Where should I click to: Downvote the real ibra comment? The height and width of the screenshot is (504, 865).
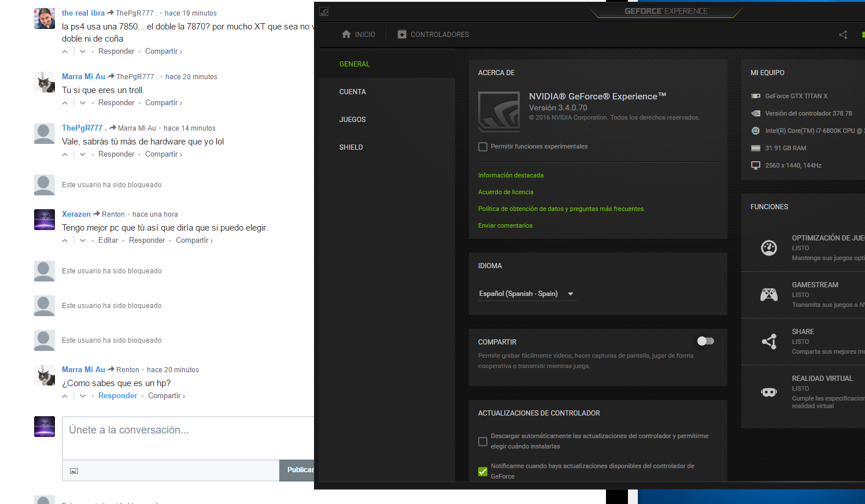click(x=83, y=51)
